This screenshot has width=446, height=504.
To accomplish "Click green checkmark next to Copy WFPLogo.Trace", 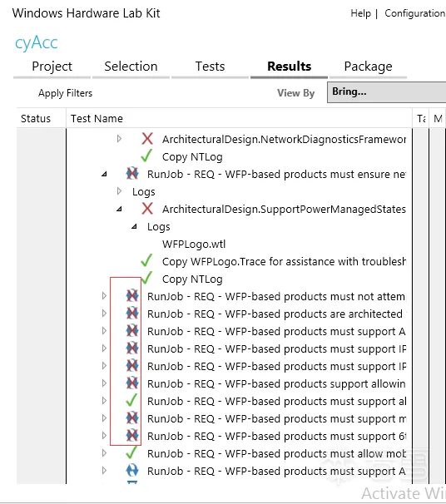I will pyautogui.click(x=146, y=260).
